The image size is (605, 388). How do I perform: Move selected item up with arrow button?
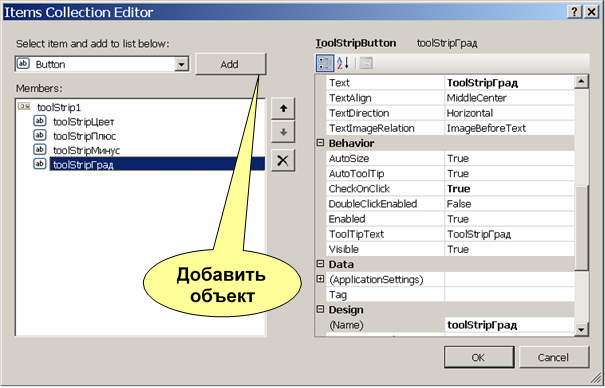(283, 108)
